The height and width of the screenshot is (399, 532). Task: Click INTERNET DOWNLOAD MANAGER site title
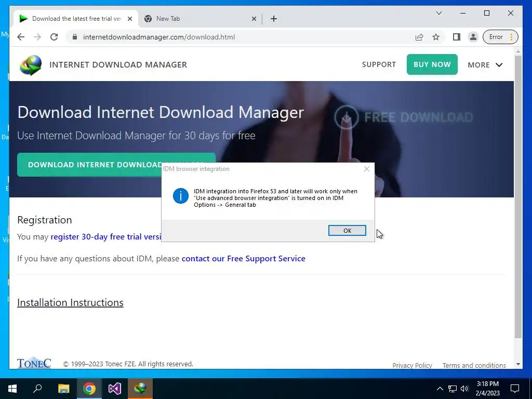coord(118,65)
